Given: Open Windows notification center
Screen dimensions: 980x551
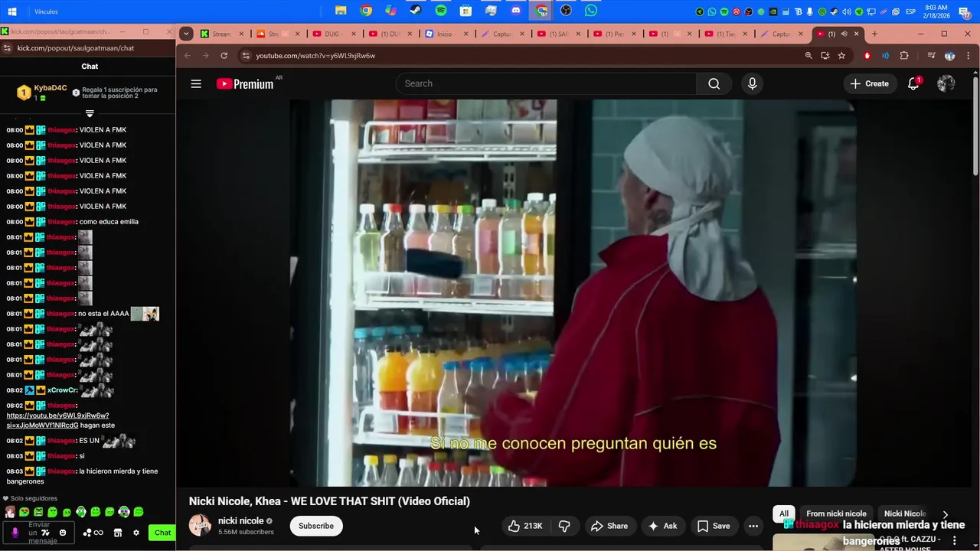Looking at the screenshot, I should [965, 11].
